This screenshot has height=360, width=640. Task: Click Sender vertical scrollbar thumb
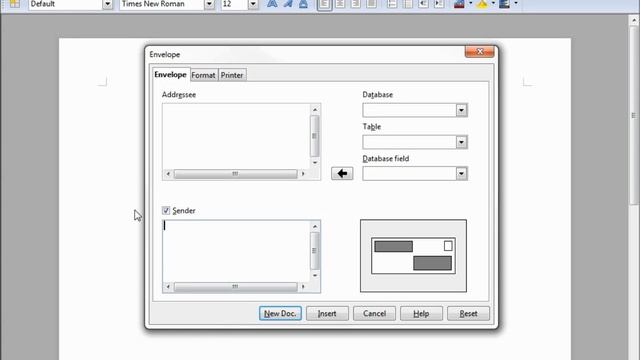pyautogui.click(x=315, y=251)
